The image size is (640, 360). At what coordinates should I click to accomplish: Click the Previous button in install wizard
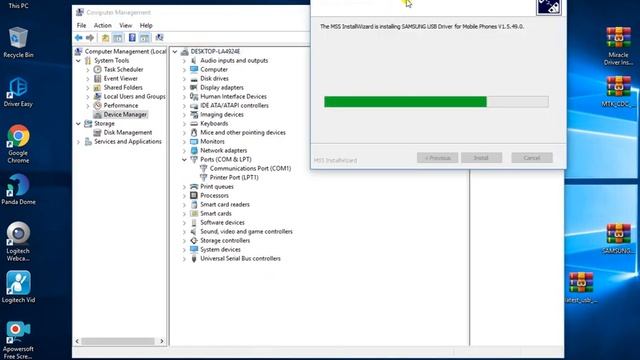pos(437,158)
